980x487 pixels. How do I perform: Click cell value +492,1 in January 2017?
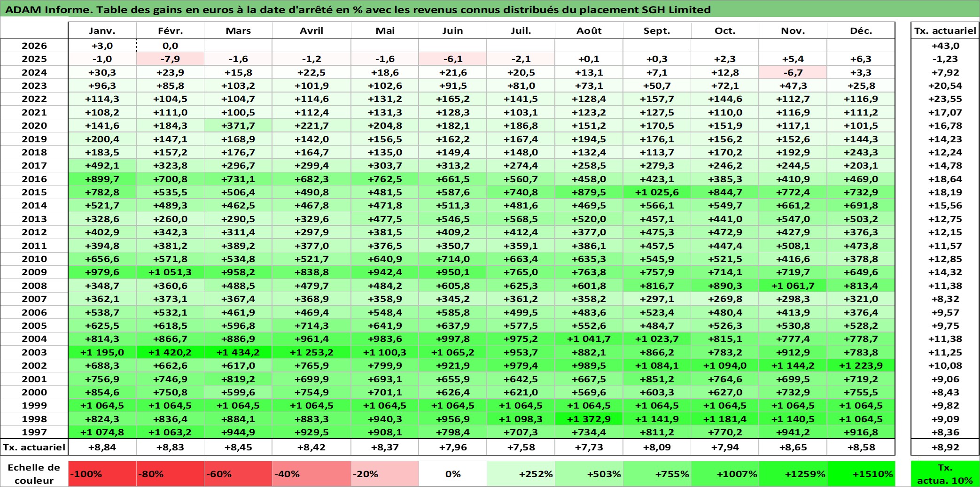click(102, 165)
